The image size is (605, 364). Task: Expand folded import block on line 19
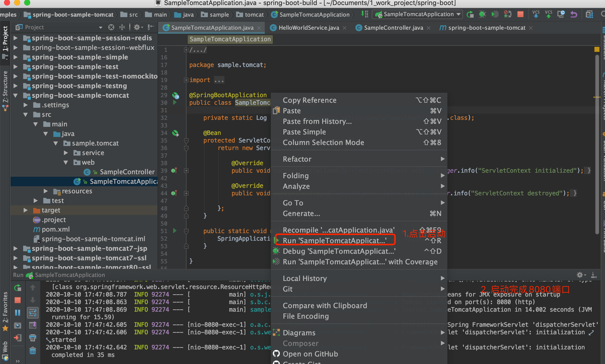186,80
